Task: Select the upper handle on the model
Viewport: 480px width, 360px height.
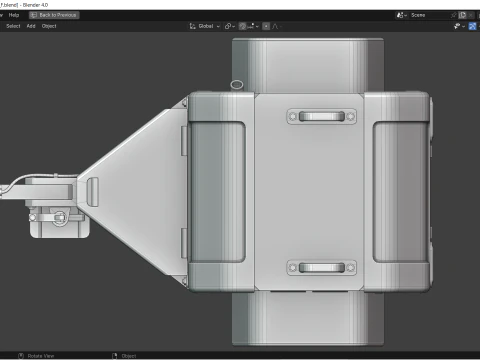Action: click(x=321, y=116)
